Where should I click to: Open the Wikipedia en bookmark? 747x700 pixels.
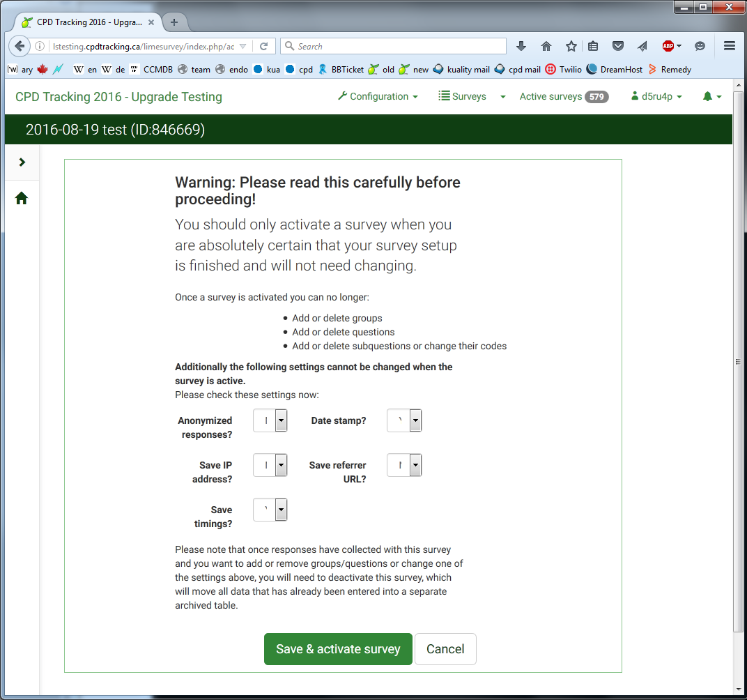pyautogui.click(x=85, y=70)
